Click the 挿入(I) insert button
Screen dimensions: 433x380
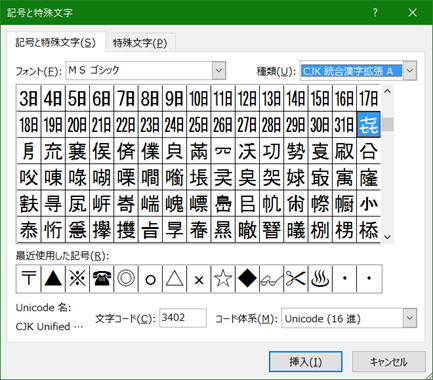tap(306, 362)
